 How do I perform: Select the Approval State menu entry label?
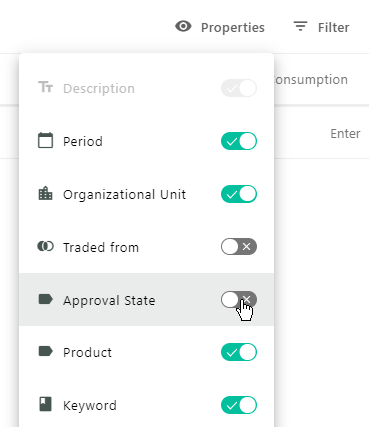coord(109,301)
